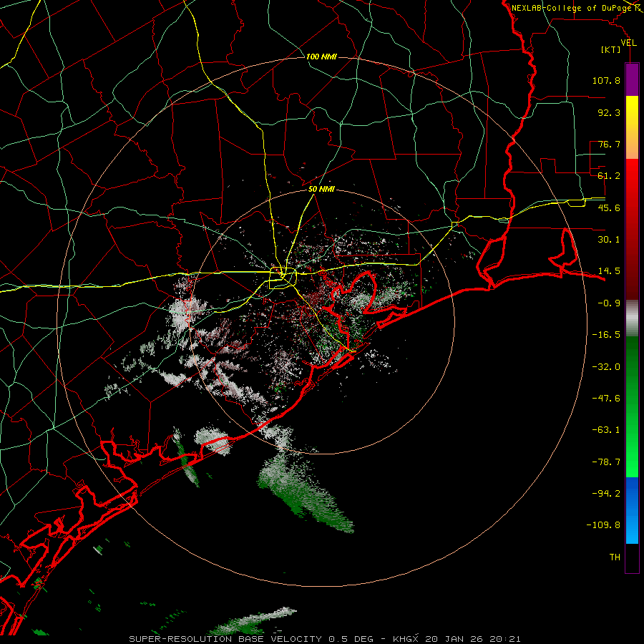This screenshot has height=644, width=644.
Task: Click the -32.0 velocity scale value
Action: pyautogui.click(x=606, y=367)
